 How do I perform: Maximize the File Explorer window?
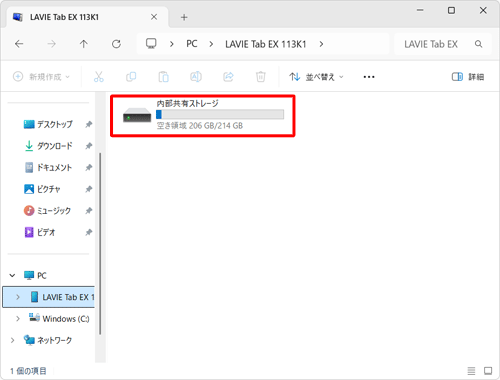click(x=451, y=11)
